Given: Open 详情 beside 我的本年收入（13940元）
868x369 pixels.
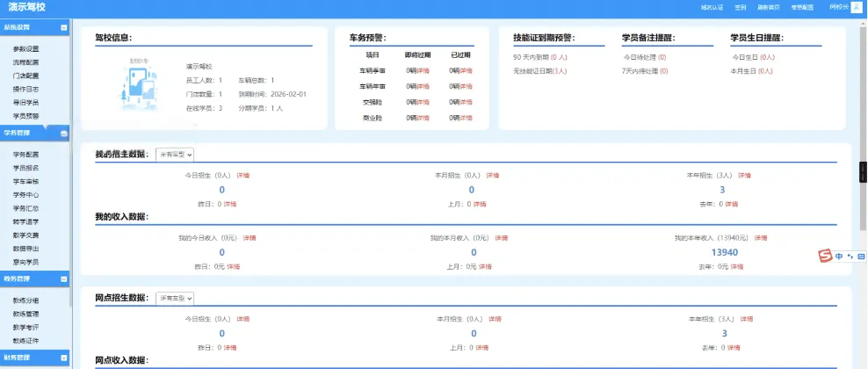Looking at the screenshot, I should coord(761,238).
